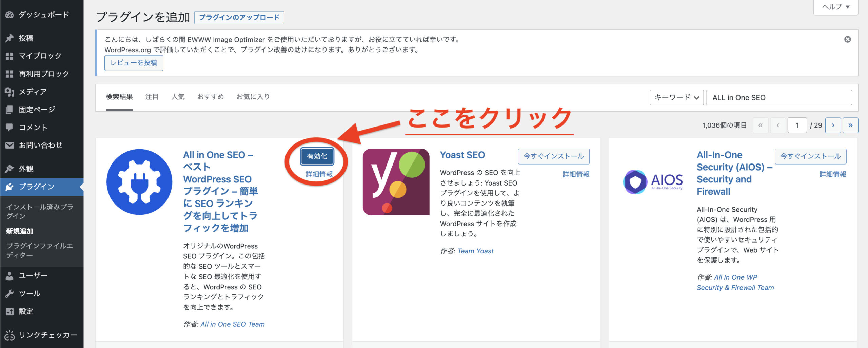Click the コメント speech bubble icon
Image resolution: width=868 pixels, height=348 pixels.
(9, 128)
